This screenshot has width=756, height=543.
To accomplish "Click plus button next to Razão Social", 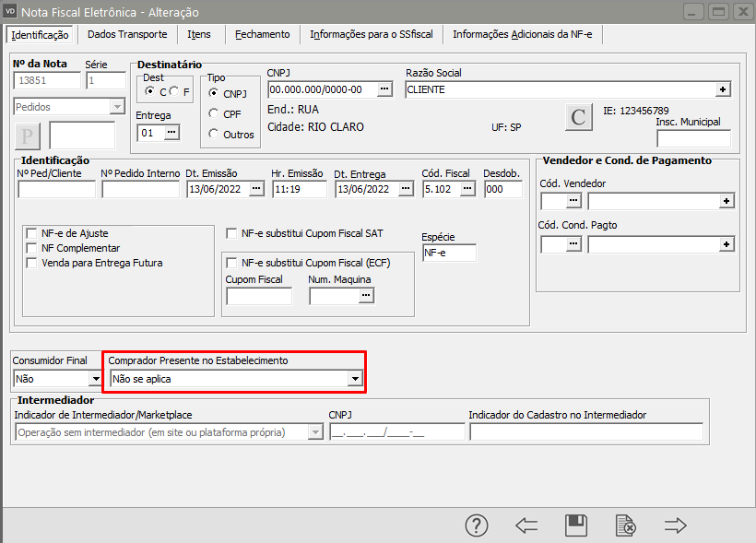I will (723, 89).
